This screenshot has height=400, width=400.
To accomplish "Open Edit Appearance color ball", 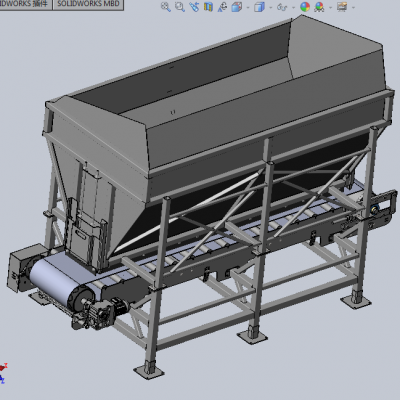I will [305, 7].
